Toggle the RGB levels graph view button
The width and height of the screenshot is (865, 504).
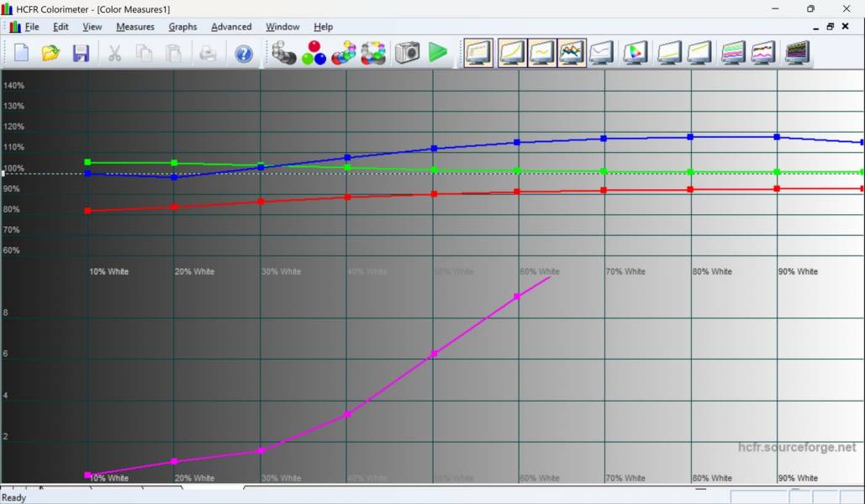pos(572,54)
